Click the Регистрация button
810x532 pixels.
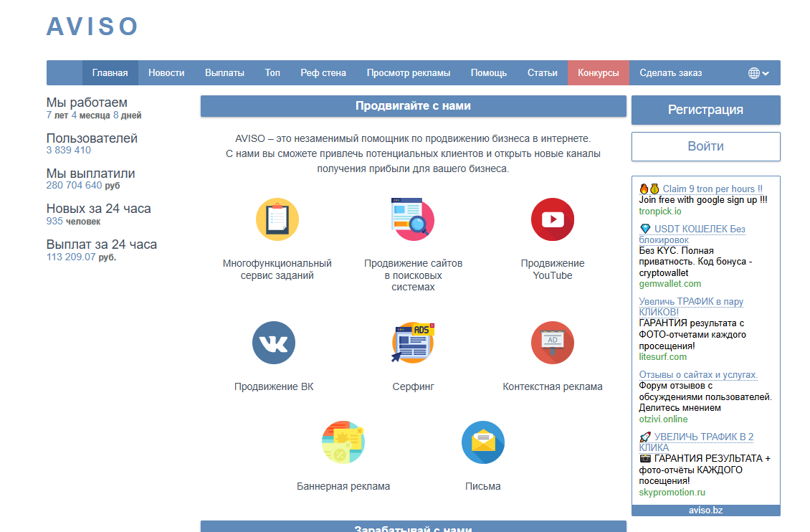705,110
